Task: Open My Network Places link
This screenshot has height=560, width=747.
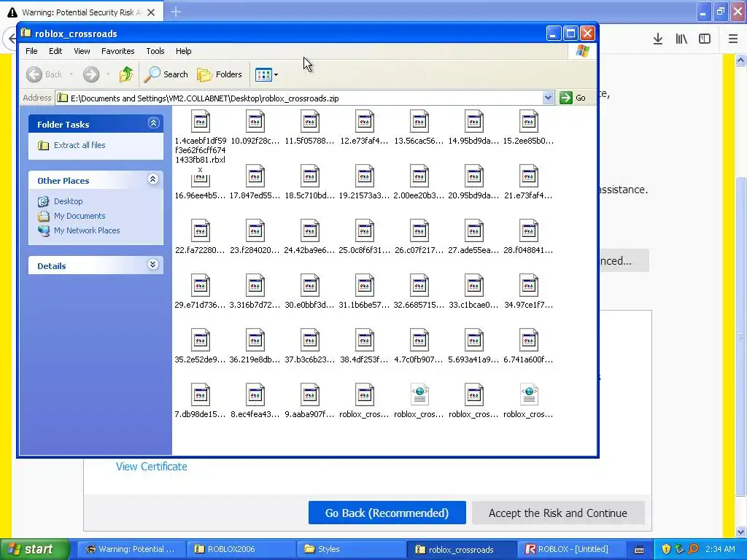Action: 87,230
